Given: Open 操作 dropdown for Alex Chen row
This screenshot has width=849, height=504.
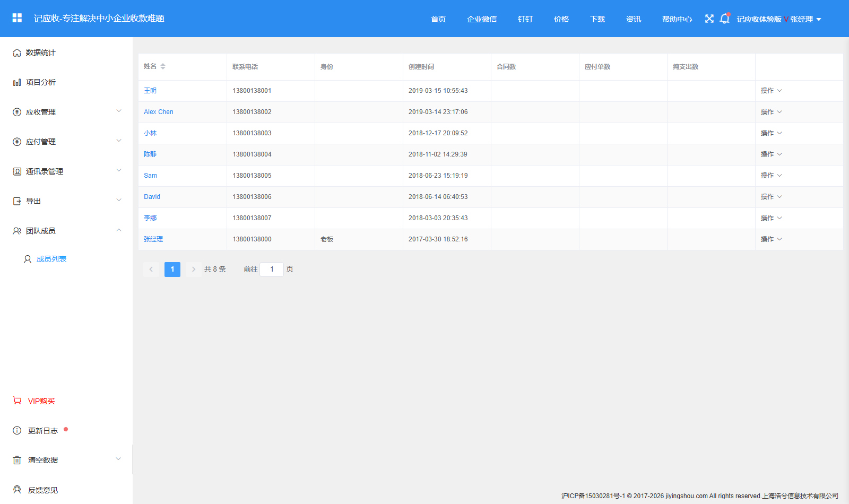Looking at the screenshot, I should [x=771, y=112].
